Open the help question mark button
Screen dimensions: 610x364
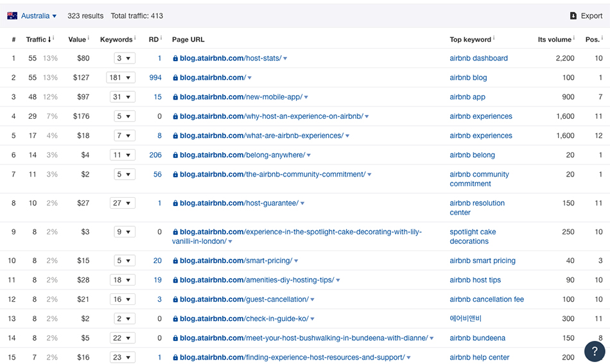pos(595,351)
